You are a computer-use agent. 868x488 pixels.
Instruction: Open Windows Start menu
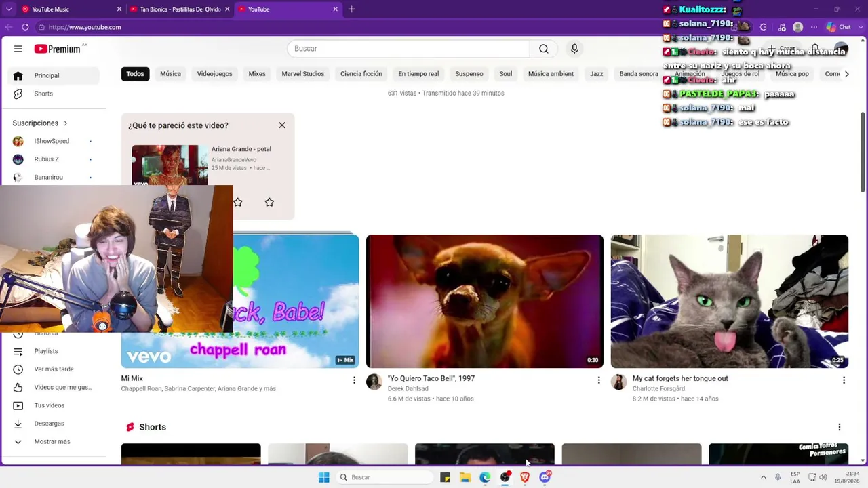pyautogui.click(x=324, y=477)
